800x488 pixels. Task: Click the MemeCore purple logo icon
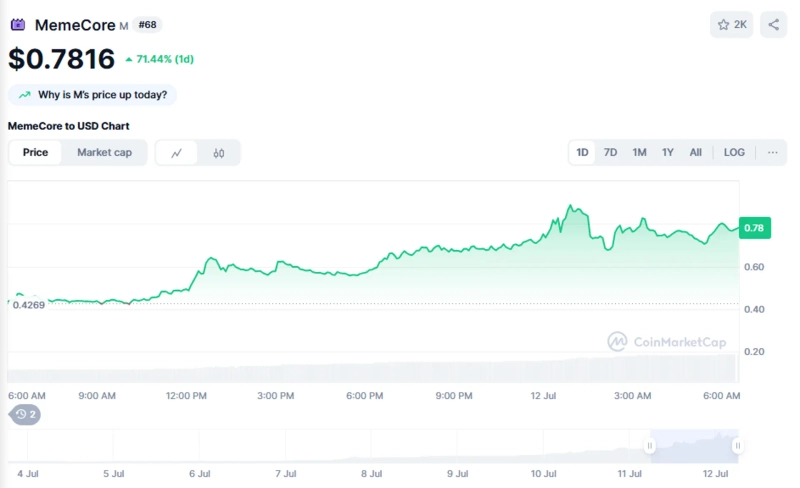point(18,24)
